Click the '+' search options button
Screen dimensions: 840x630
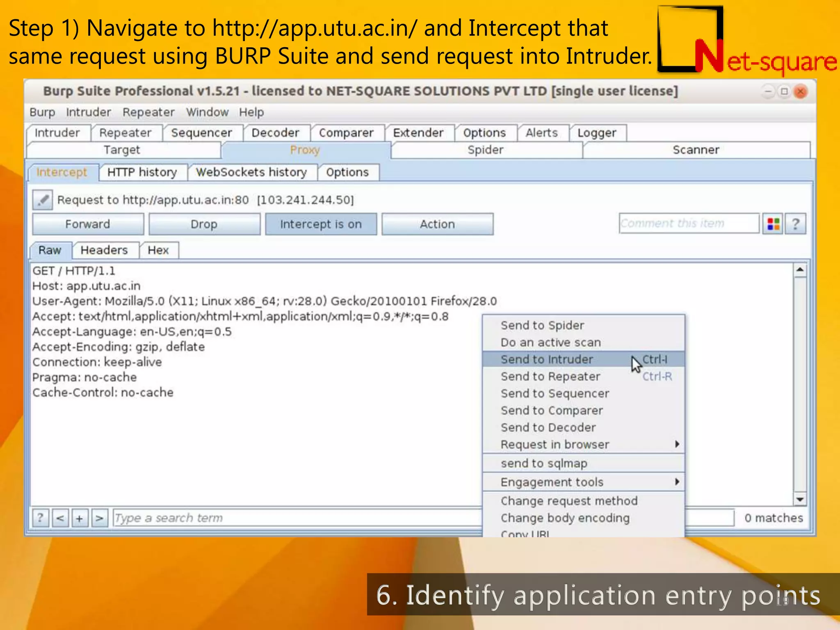point(80,518)
